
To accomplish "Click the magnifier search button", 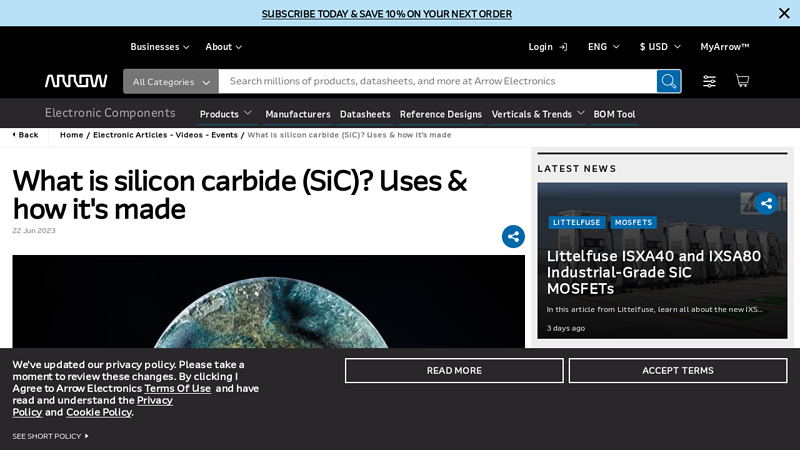I will point(669,81).
